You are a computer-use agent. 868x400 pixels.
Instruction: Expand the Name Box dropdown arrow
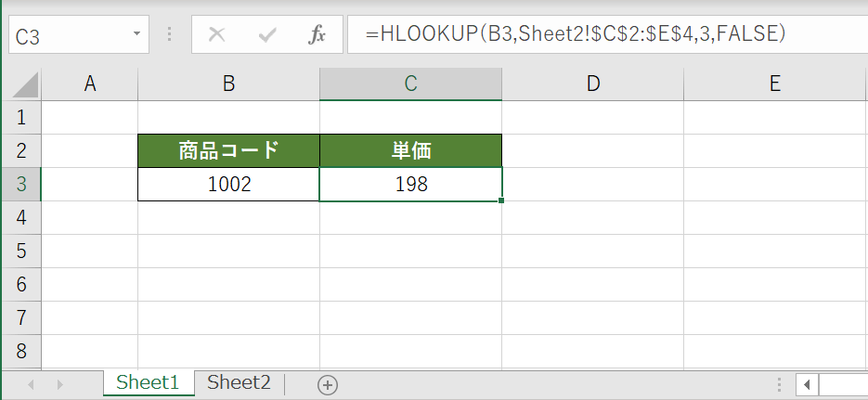click(x=137, y=35)
